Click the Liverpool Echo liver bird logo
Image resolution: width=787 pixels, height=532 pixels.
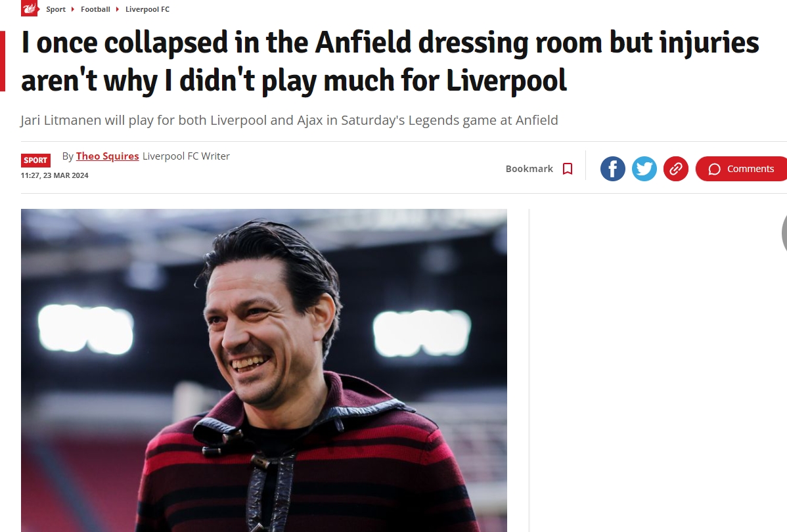[29, 9]
